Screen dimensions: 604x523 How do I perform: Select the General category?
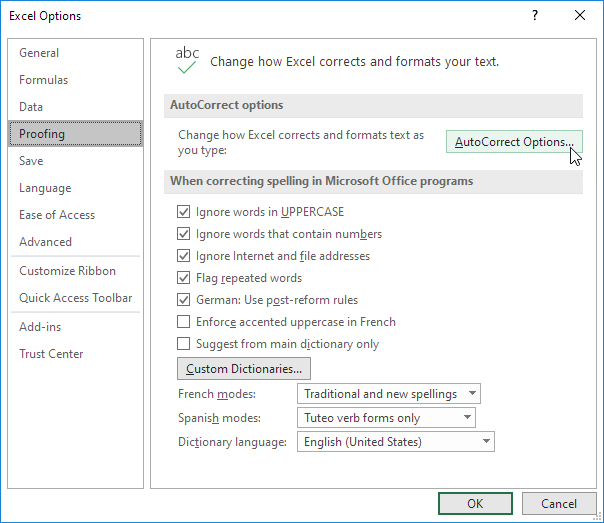point(39,53)
